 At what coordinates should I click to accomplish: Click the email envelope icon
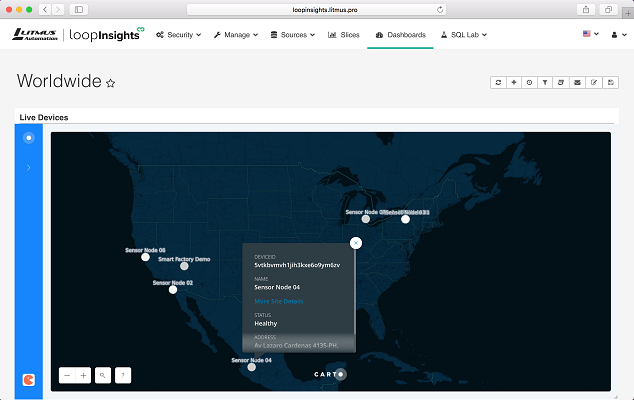[x=578, y=83]
